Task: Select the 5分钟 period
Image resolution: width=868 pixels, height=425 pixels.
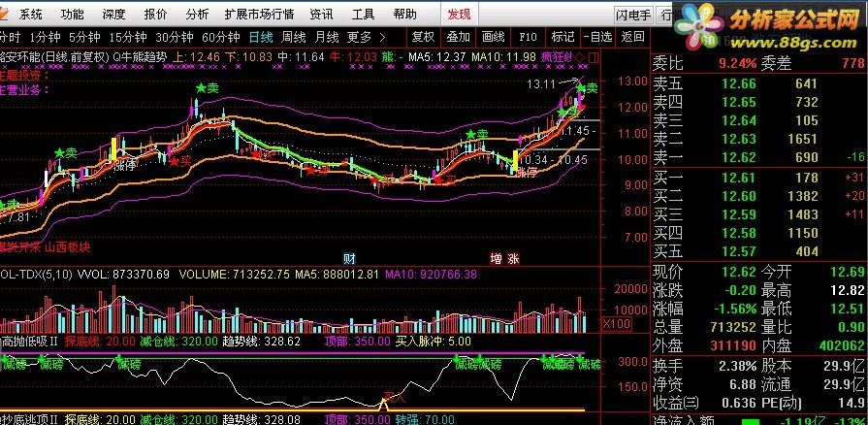Action: coord(84,37)
